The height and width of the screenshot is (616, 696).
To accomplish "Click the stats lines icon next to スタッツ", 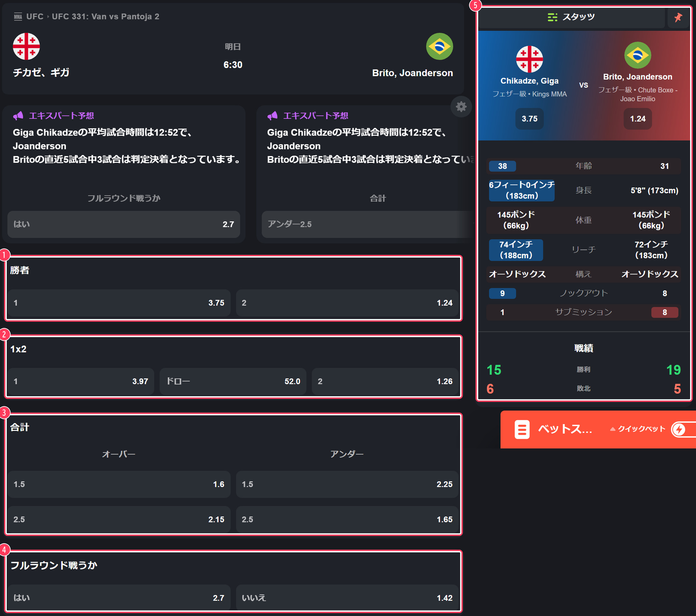I will (552, 17).
